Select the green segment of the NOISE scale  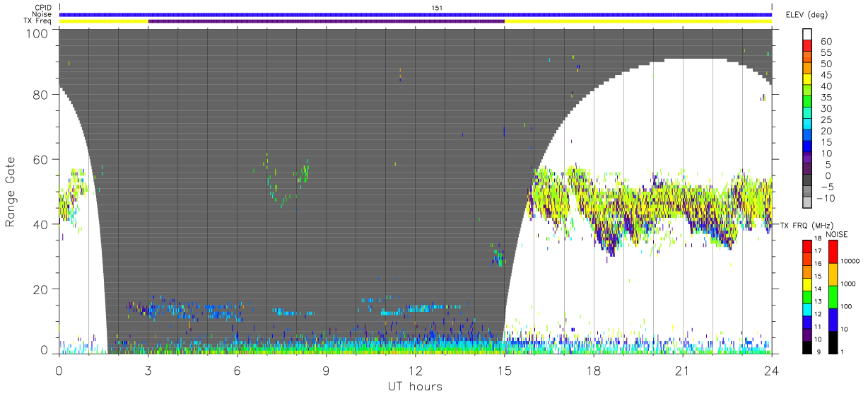[833, 297]
